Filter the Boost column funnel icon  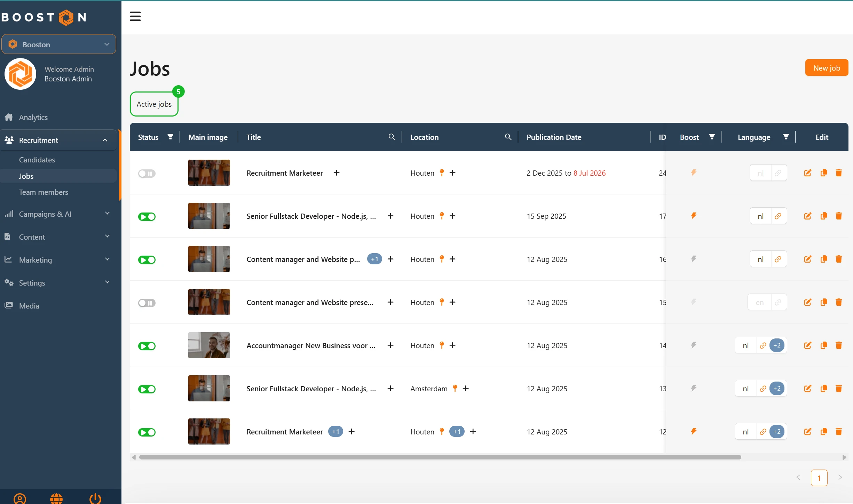click(712, 137)
